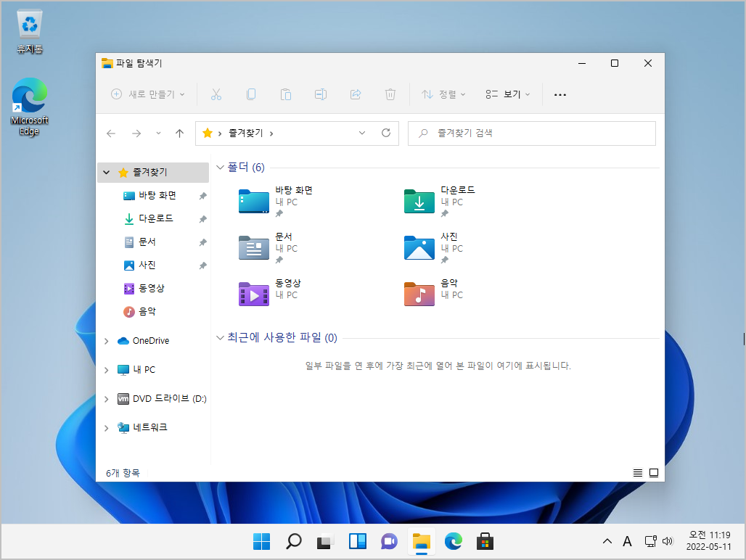
Task: Open Windows Search from the taskbar
Action: (293, 541)
